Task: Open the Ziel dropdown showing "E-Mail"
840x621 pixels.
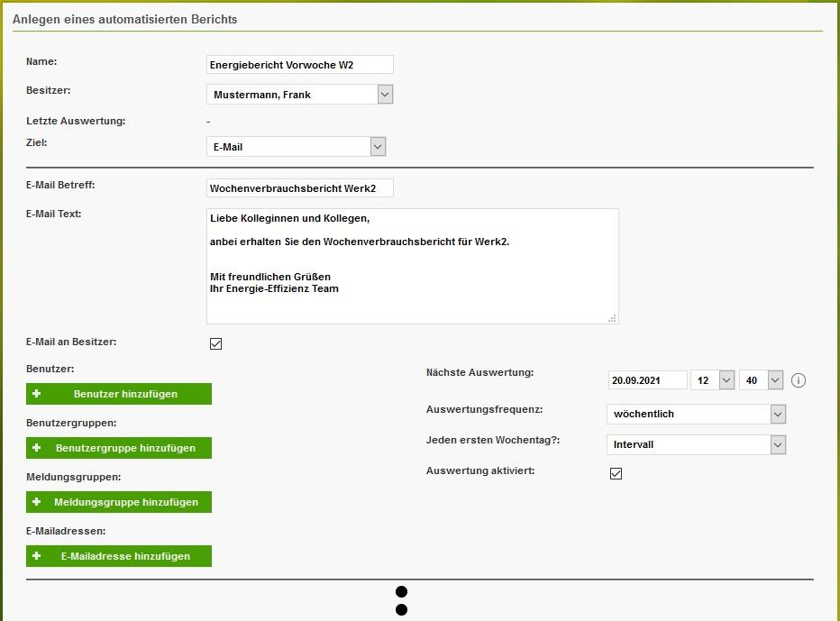Action: 379,146
